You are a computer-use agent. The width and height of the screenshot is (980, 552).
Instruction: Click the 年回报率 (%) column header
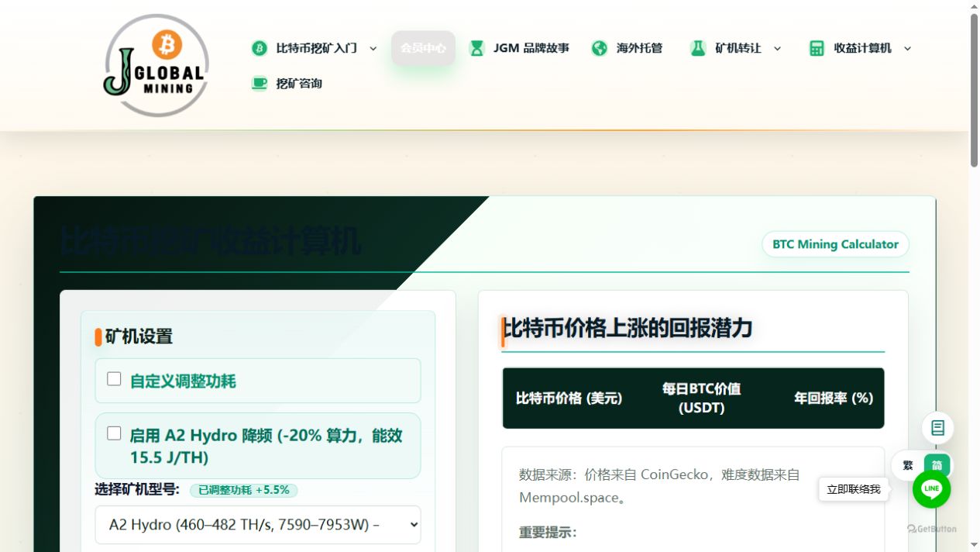pyautogui.click(x=833, y=398)
